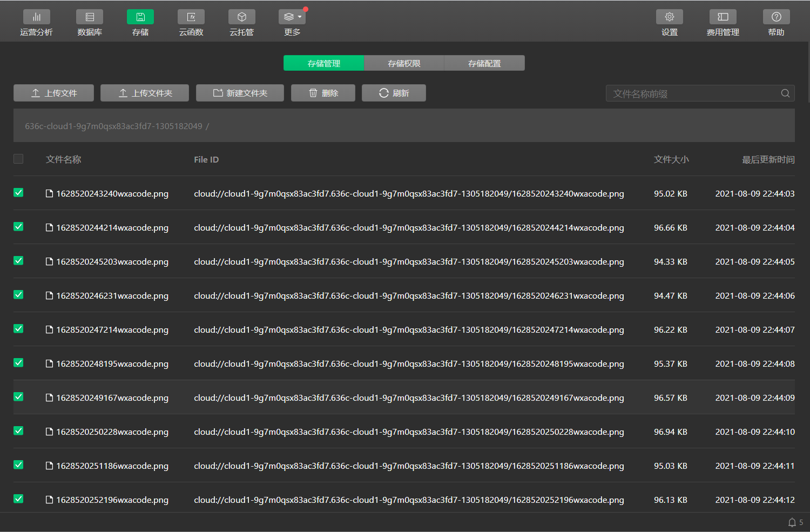Open the 数据库 database icon
The height and width of the screenshot is (532, 810).
click(90, 17)
